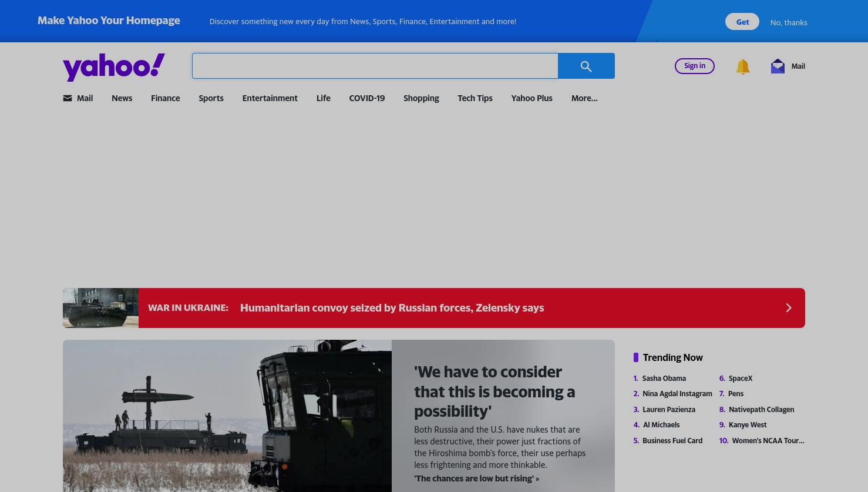
Task: Open trending topic Nina Agdal Instagram
Action: [677, 394]
